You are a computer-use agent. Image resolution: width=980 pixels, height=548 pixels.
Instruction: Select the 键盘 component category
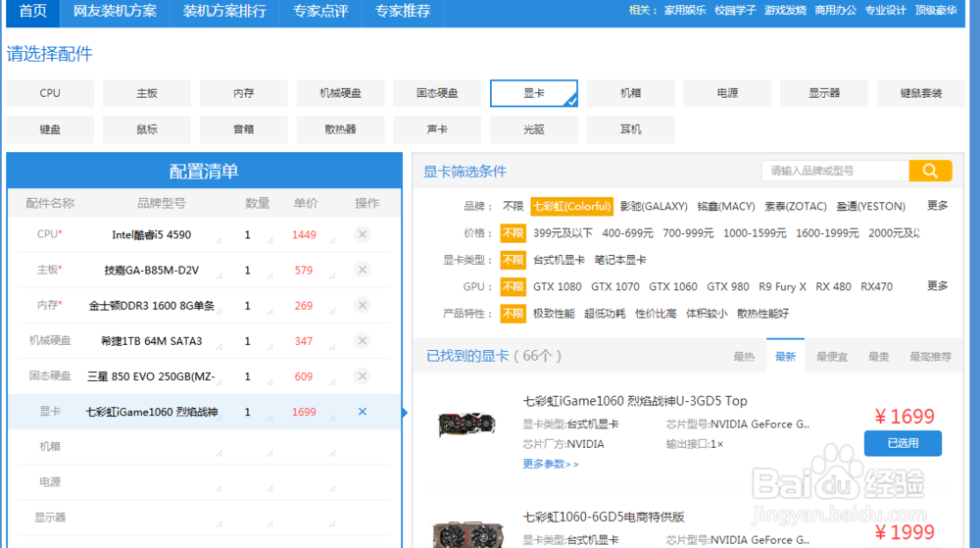pyautogui.click(x=50, y=129)
